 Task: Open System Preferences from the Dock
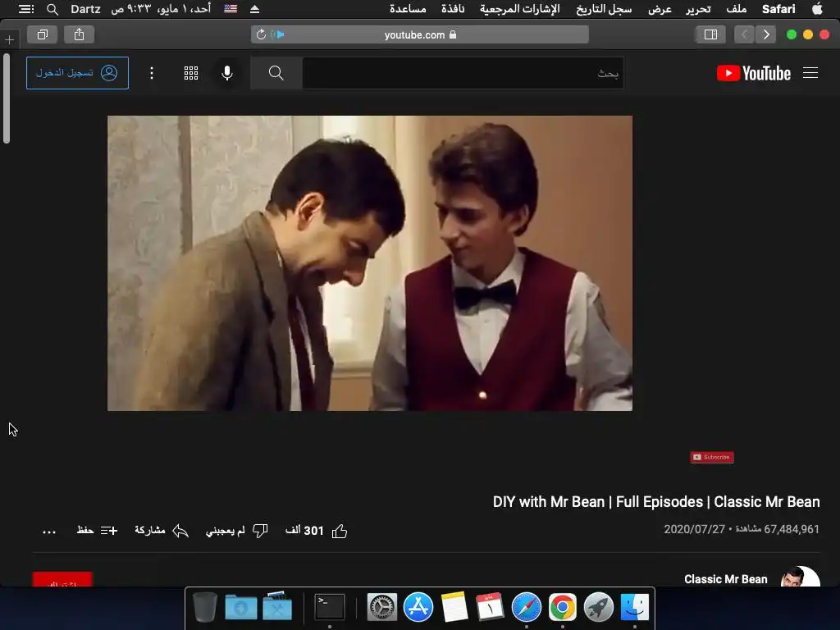click(382, 607)
